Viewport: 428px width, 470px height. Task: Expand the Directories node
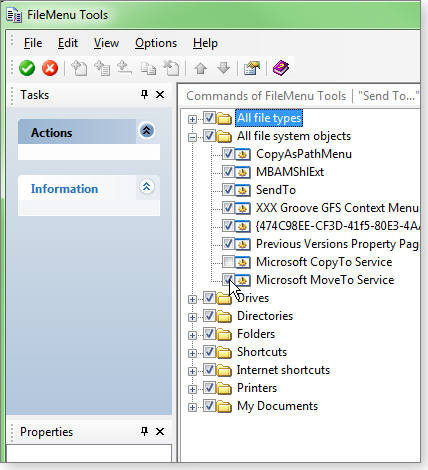192,317
